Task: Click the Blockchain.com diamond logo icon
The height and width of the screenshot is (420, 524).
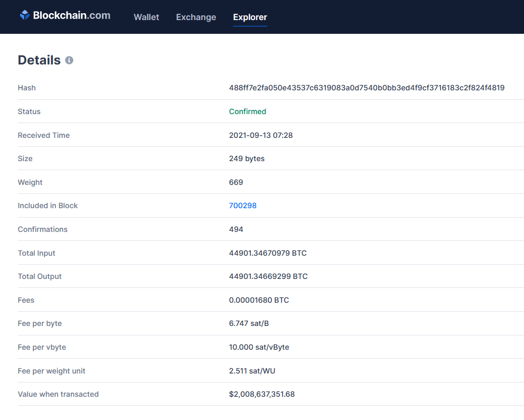Action: 23,15
